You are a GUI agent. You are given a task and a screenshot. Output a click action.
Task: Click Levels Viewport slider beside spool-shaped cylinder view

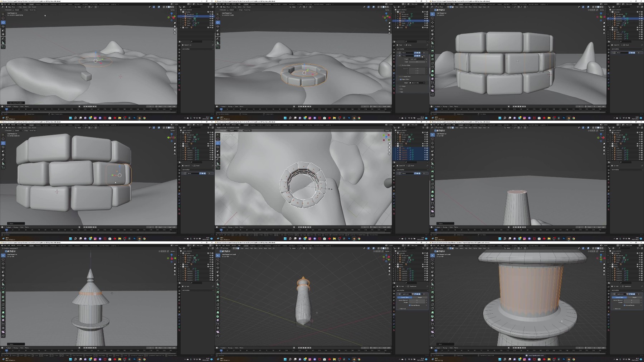631,300
